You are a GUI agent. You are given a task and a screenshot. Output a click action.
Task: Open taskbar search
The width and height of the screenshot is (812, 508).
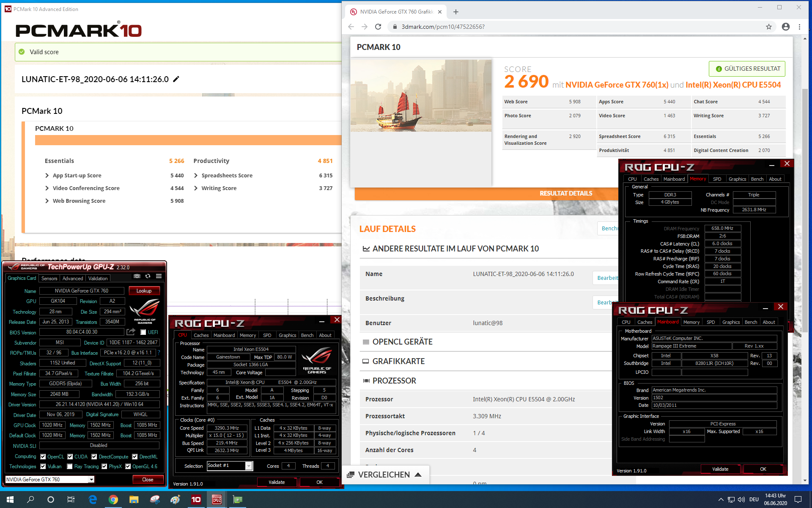(x=30, y=500)
